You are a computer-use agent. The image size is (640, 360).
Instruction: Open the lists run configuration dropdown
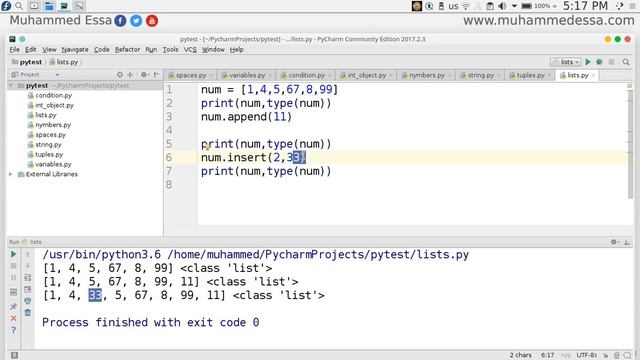click(x=566, y=62)
